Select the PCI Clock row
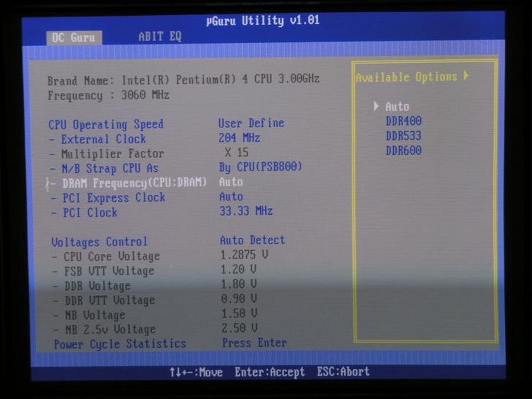 click(84, 213)
